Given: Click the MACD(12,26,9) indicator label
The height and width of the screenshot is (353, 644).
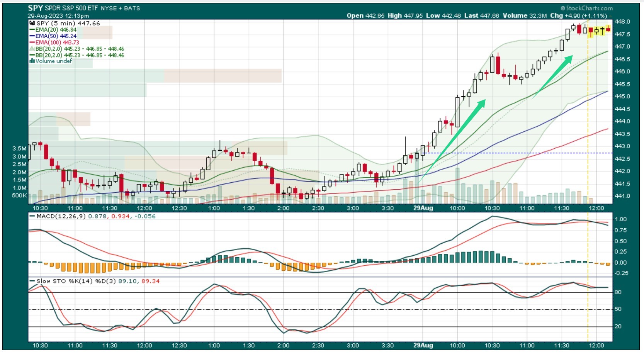Looking at the screenshot, I should coord(61,216).
